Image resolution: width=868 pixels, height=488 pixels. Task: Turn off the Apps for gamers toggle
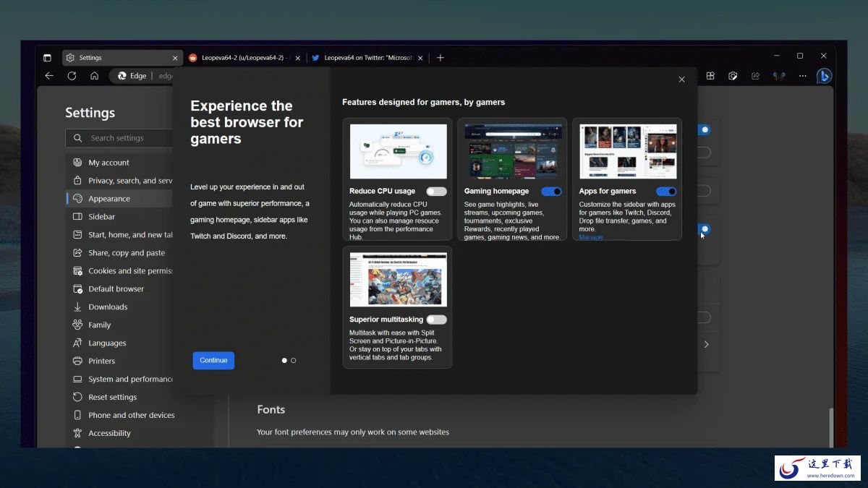pyautogui.click(x=666, y=192)
